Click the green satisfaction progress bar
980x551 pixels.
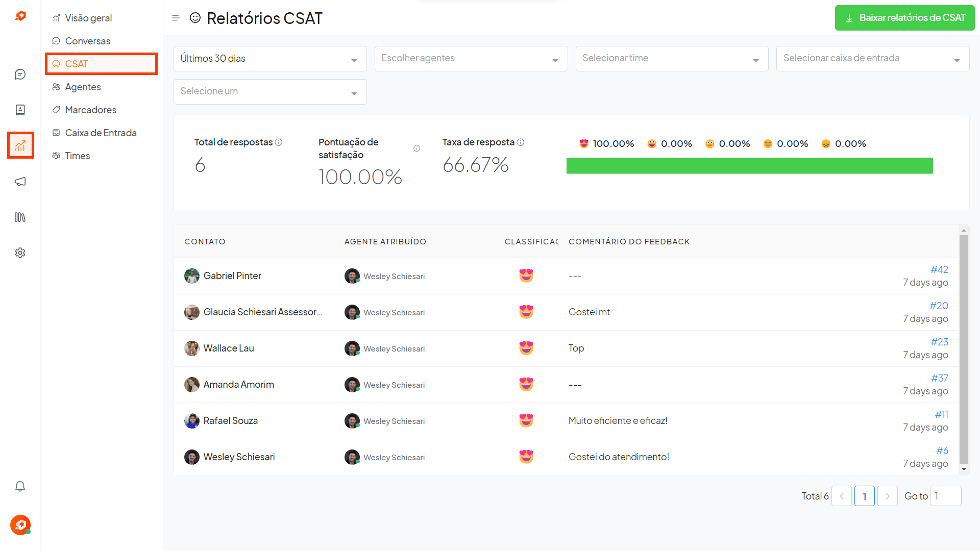(x=749, y=166)
